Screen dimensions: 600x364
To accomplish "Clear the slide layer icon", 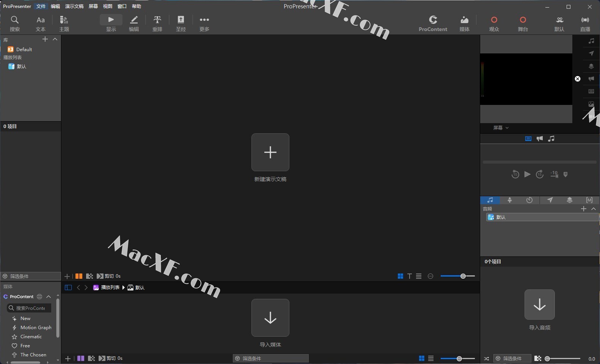I will point(591,91).
